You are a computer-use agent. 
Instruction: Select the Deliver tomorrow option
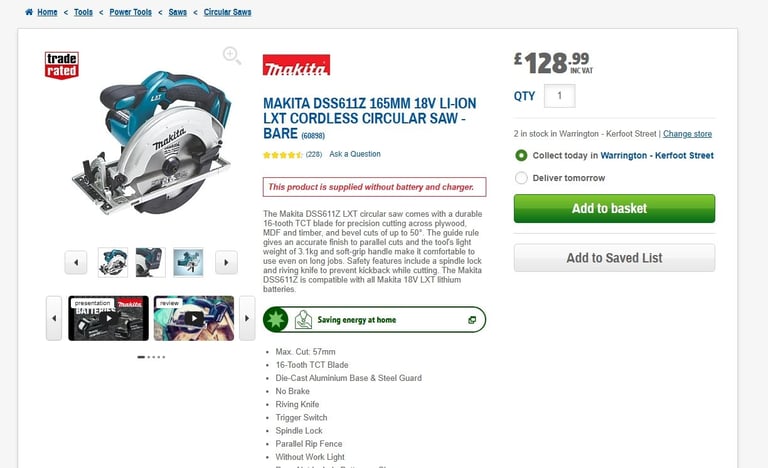[521, 178]
